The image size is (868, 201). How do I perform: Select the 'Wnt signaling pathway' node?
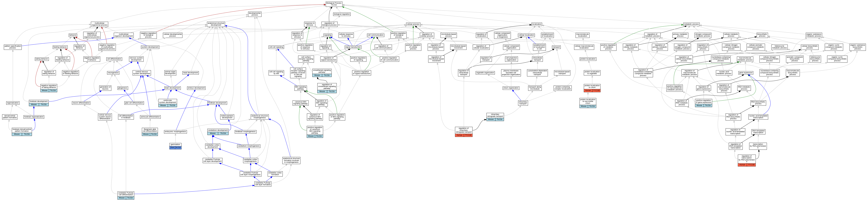[301, 88]
